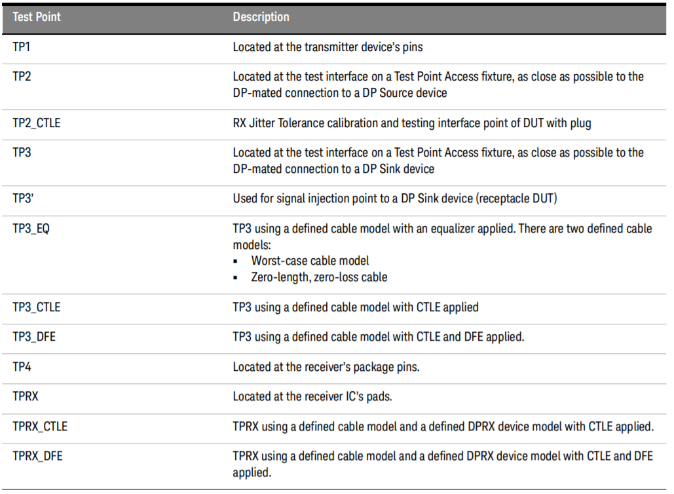Click the TP2_CTLE row label

pos(36,123)
